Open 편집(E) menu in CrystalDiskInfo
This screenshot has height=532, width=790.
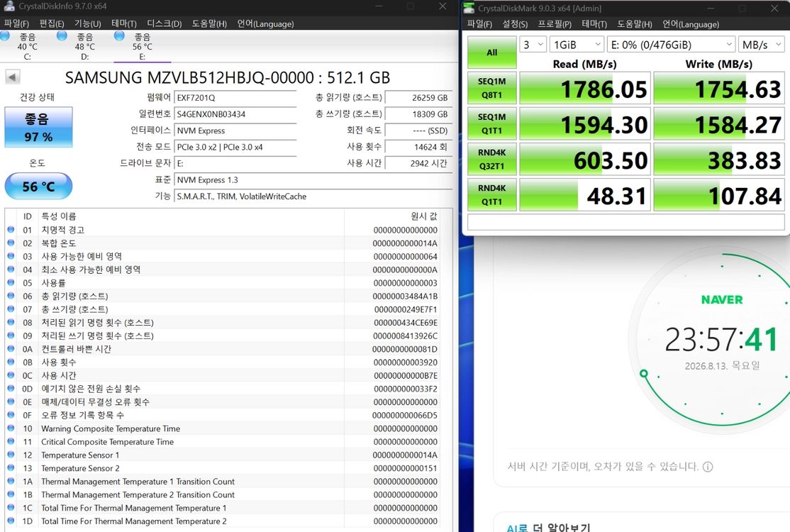tap(52, 23)
